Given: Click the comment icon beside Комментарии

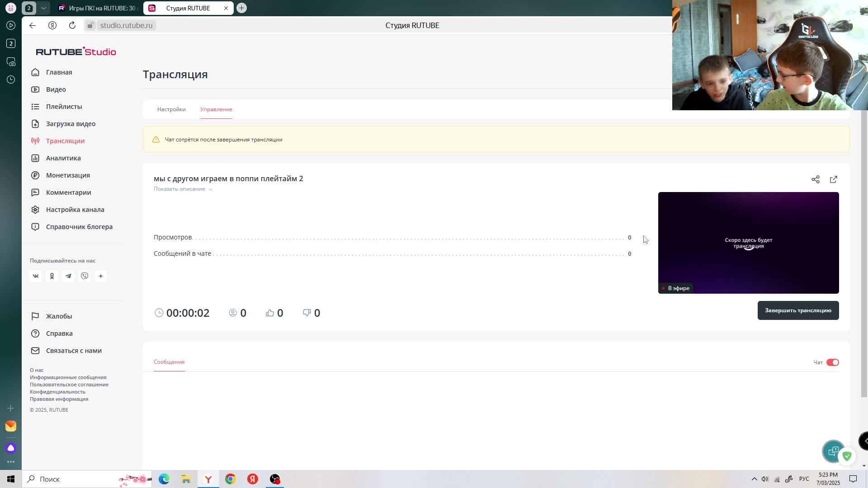Looking at the screenshot, I should [35, 192].
